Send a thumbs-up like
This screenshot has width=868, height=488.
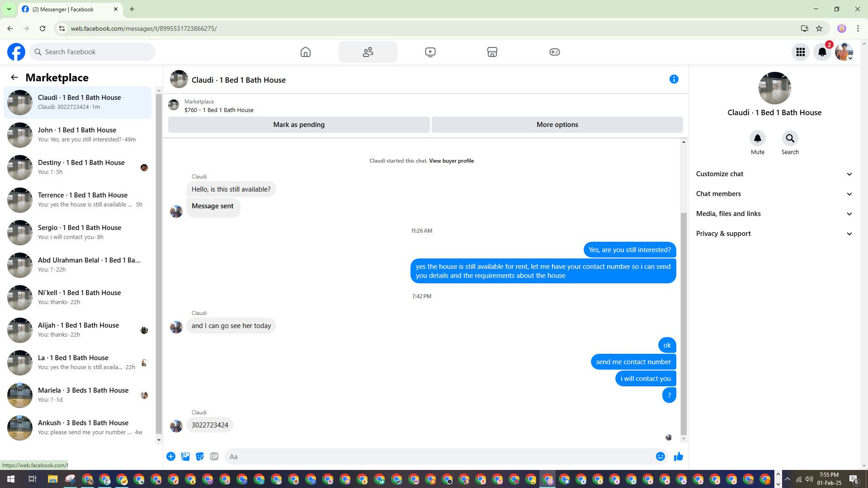coord(678,457)
